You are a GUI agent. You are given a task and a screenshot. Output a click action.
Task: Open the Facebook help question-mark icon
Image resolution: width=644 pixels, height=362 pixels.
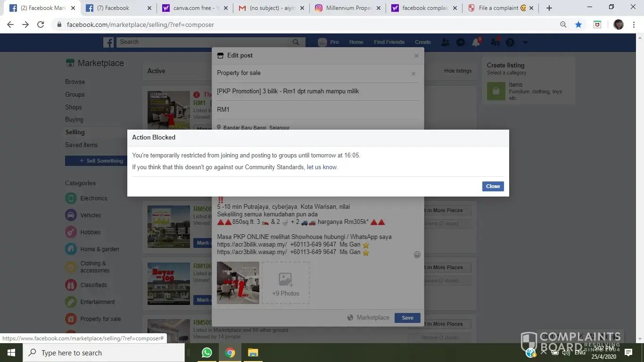(x=510, y=42)
